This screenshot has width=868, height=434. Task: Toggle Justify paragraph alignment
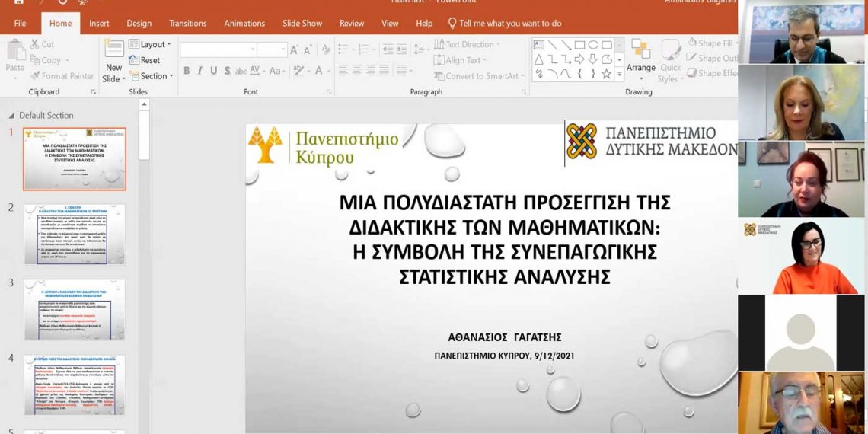coord(385,70)
